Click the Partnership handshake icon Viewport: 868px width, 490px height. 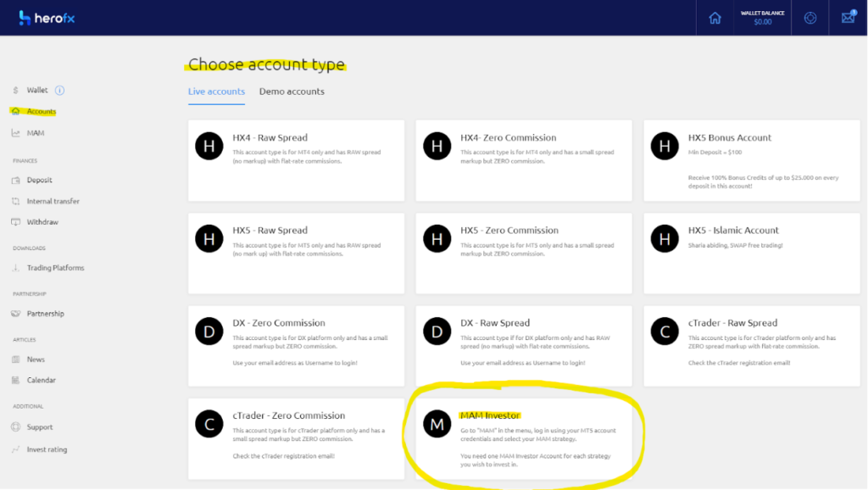coord(15,314)
